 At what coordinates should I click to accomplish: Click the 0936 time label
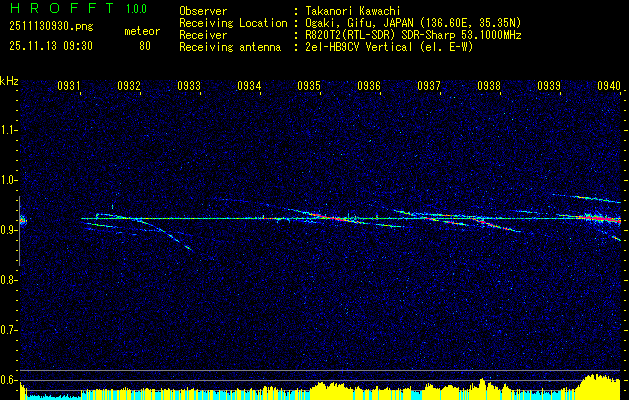coord(369,85)
